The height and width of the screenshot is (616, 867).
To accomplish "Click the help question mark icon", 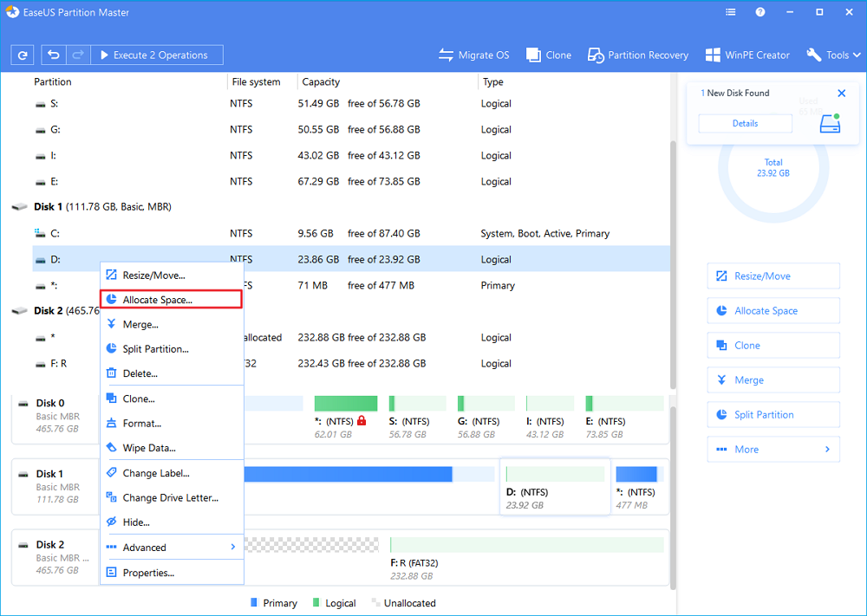I will (760, 14).
